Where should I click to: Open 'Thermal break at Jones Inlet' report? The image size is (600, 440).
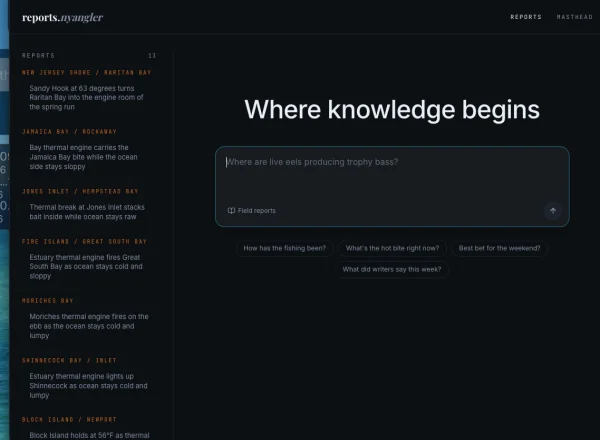click(87, 212)
